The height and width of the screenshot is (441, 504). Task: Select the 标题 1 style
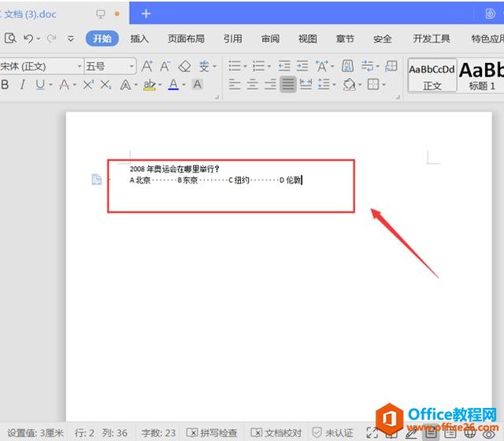click(480, 76)
